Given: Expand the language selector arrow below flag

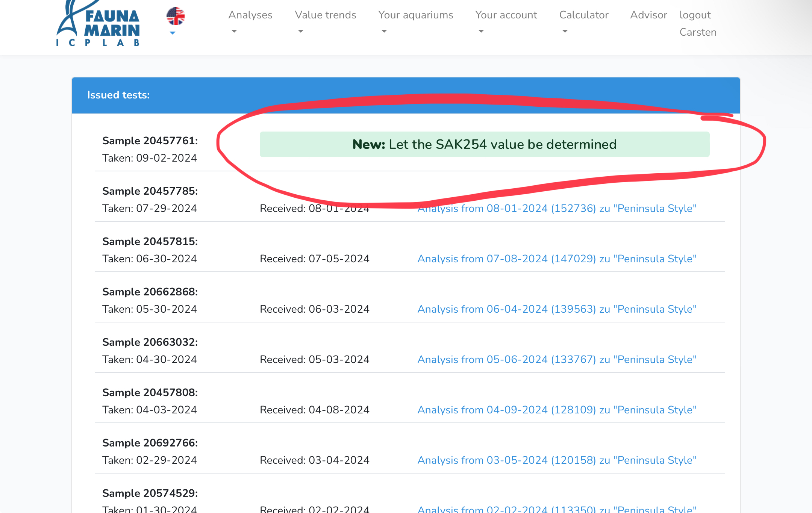Looking at the screenshot, I should 173,33.
